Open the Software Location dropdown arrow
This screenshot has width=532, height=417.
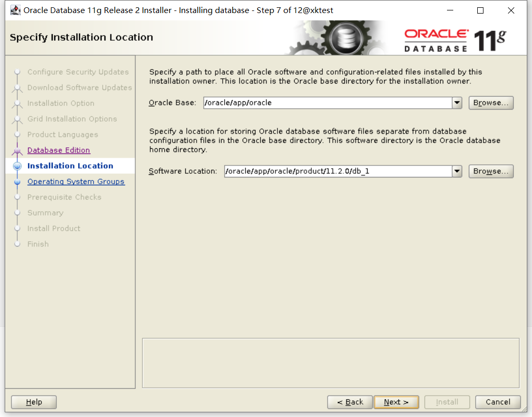pos(457,171)
